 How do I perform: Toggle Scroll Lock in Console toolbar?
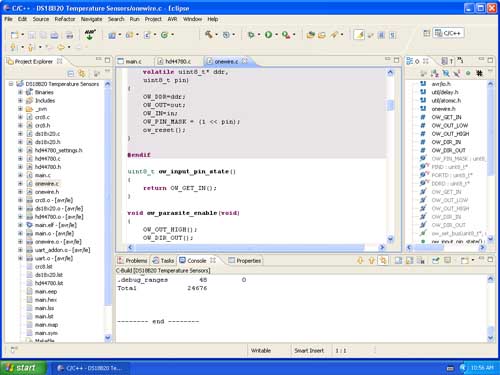pyautogui.click(x=410, y=260)
